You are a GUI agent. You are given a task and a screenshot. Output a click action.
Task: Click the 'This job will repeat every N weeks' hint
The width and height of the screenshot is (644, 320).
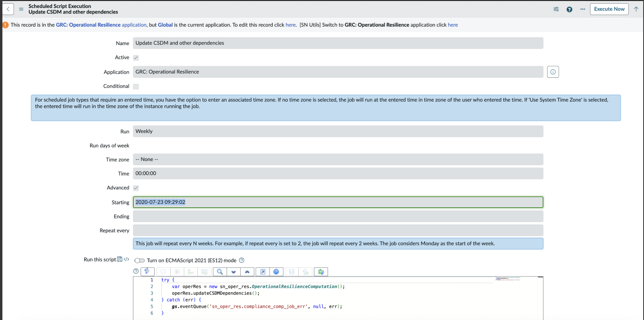(x=338, y=243)
